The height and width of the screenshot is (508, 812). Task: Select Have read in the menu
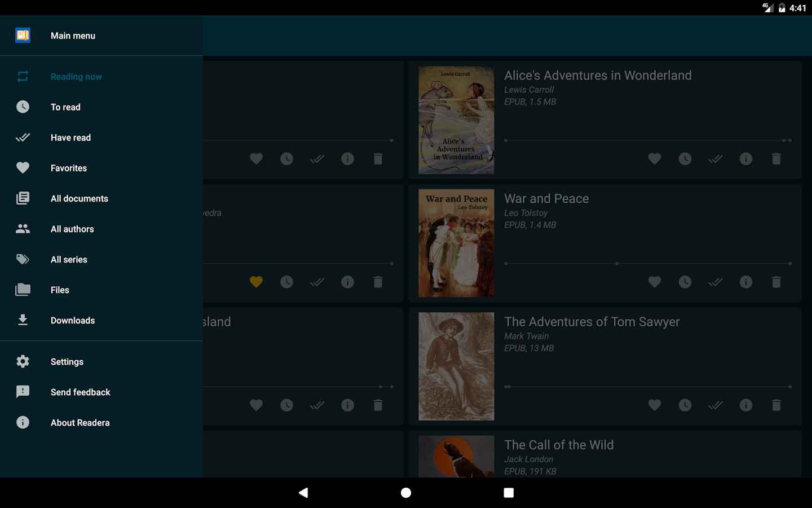(x=101, y=137)
